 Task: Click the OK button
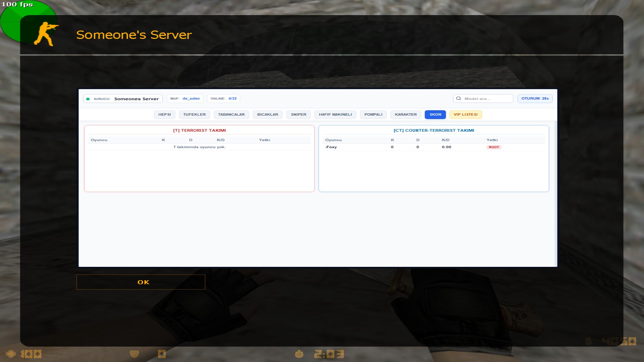coord(141,282)
